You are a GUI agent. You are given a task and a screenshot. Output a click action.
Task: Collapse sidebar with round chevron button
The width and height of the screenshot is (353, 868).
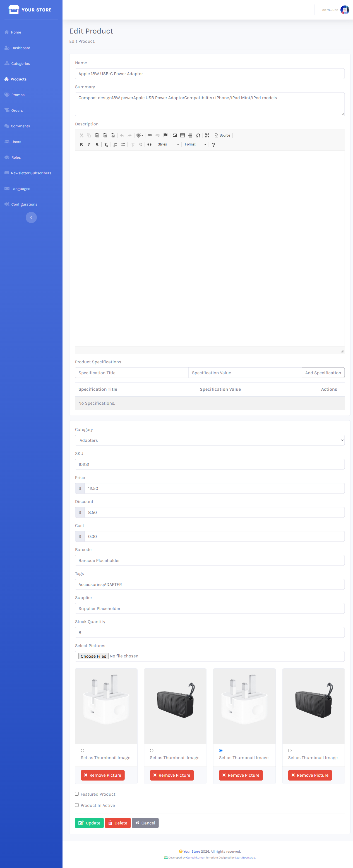click(31, 217)
